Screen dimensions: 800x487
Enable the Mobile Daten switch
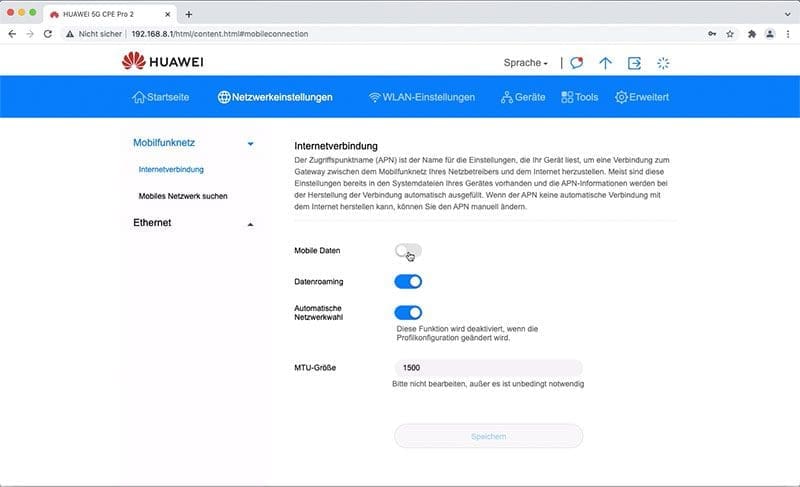click(x=408, y=250)
